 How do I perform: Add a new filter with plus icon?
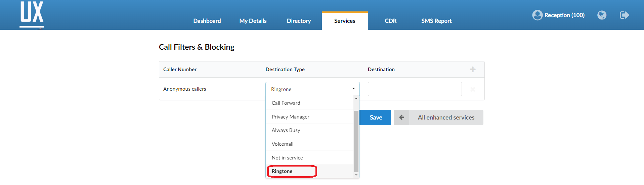(473, 70)
